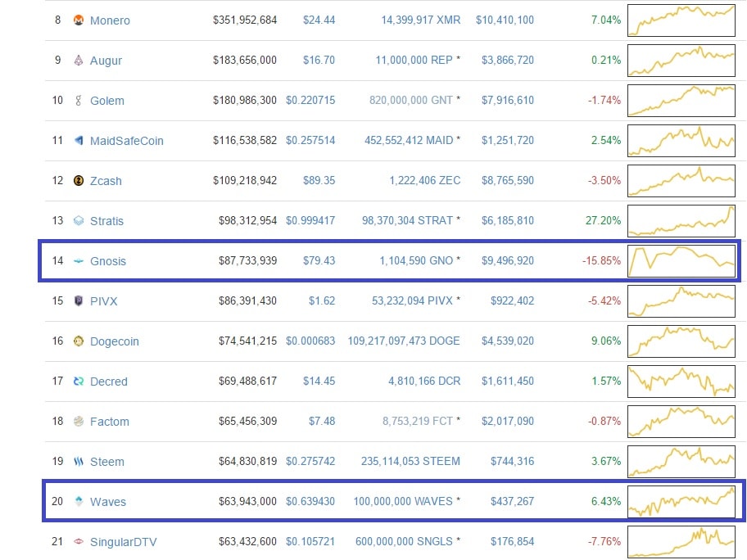The image size is (747, 560).
Task: Click the Steem coin logo icon
Action: pos(79,461)
